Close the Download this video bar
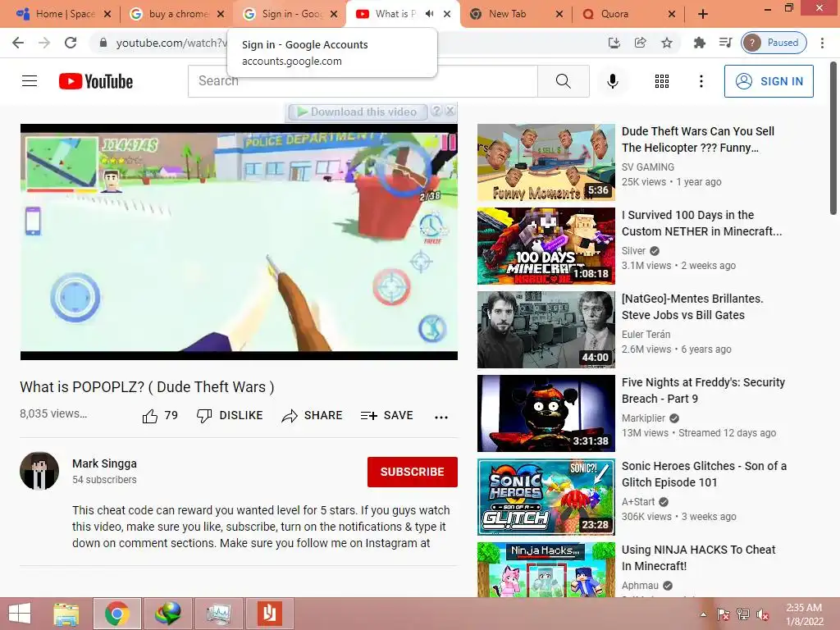This screenshot has height=630, width=840. click(x=450, y=111)
